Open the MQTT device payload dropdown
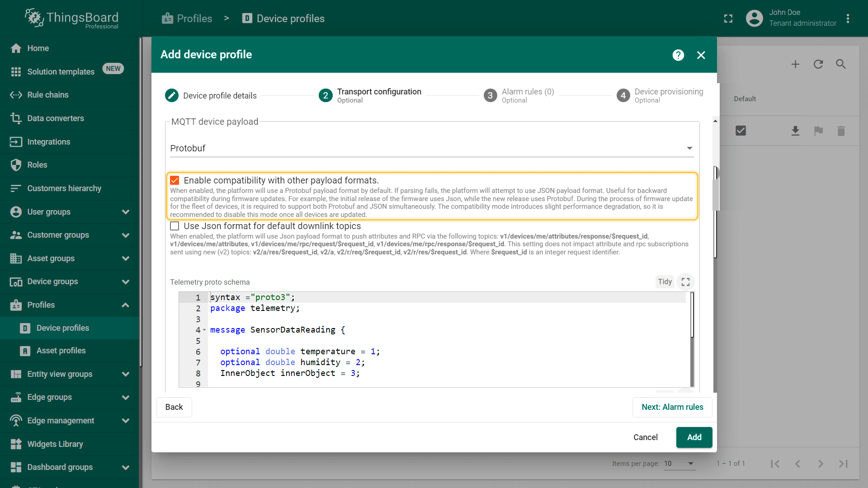 click(x=432, y=149)
